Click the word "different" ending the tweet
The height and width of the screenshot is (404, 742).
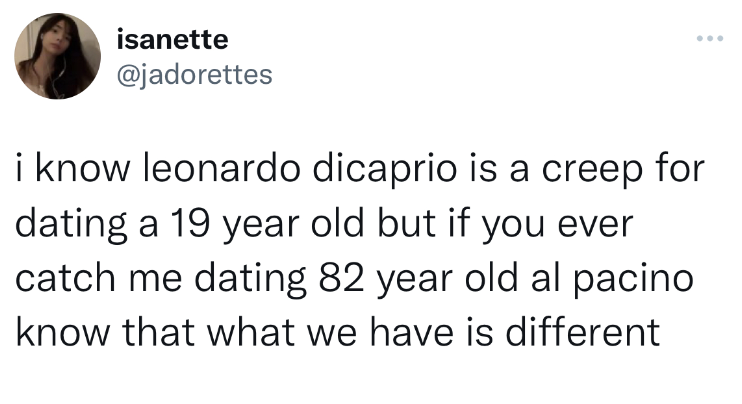[x=583, y=332]
